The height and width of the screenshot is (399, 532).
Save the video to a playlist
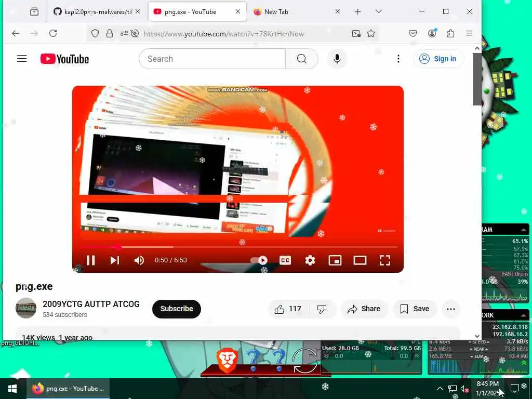(415, 309)
